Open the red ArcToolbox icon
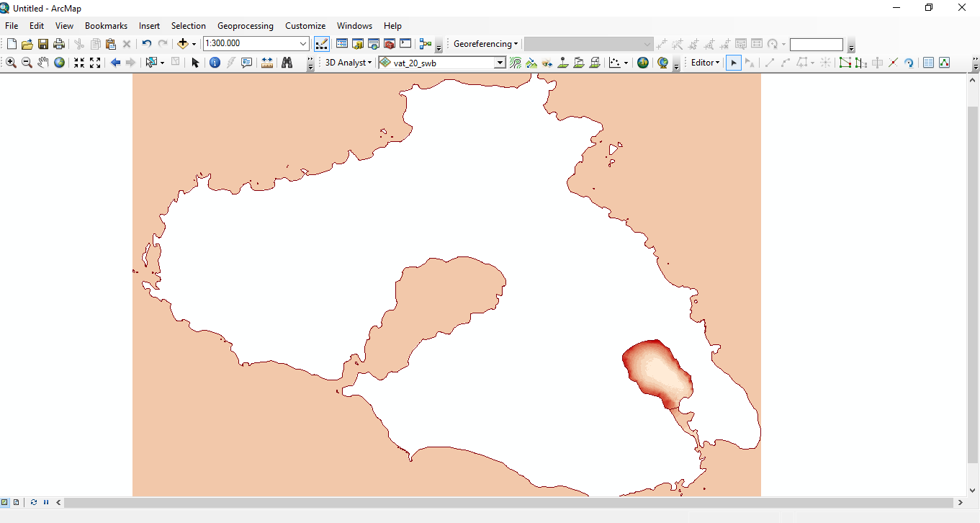This screenshot has height=523, width=980. coord(390,44)
